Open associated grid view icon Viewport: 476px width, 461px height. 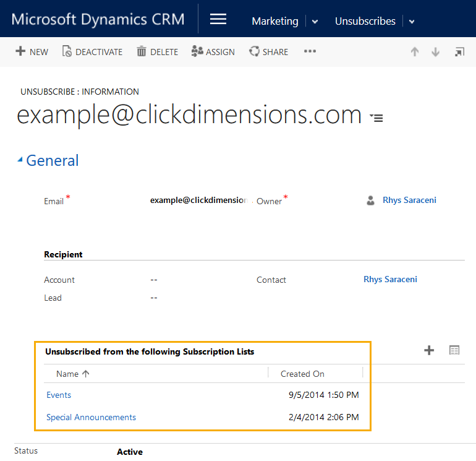pyautogui.click(x=454, y=351)
